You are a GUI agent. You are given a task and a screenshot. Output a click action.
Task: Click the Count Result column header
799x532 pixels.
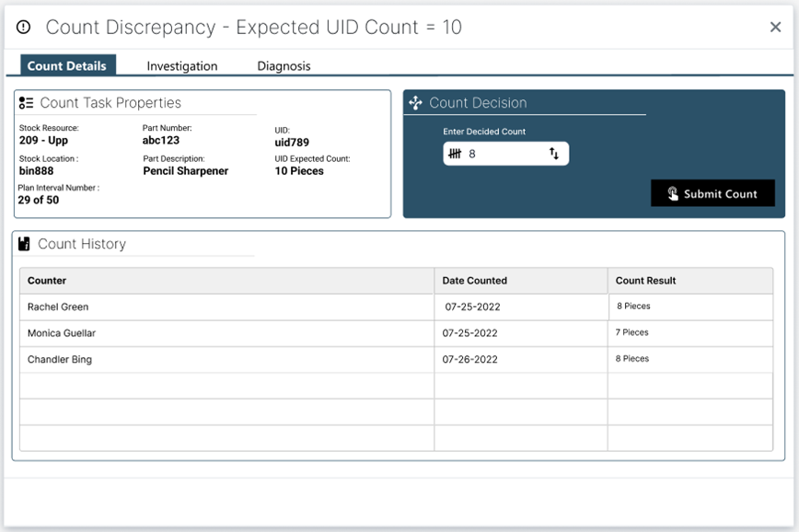pos(645,281)
